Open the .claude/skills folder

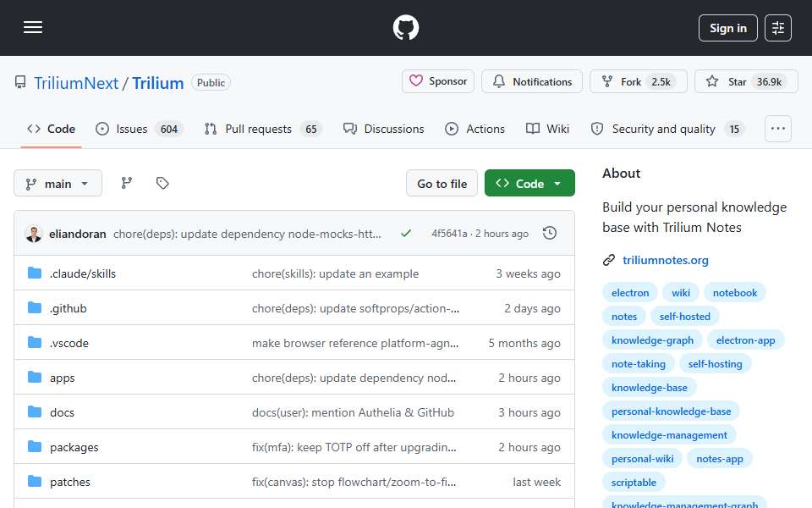[x=83, y=273]
